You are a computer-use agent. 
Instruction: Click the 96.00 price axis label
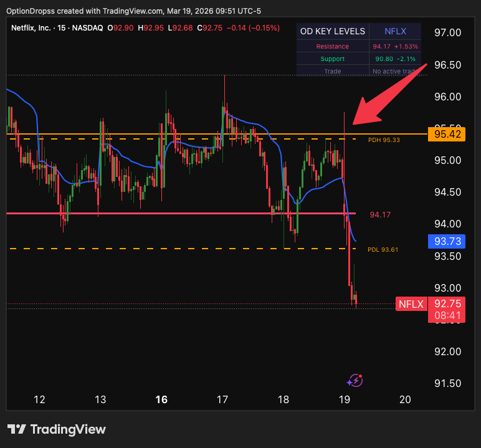click(x=447, y=97)
